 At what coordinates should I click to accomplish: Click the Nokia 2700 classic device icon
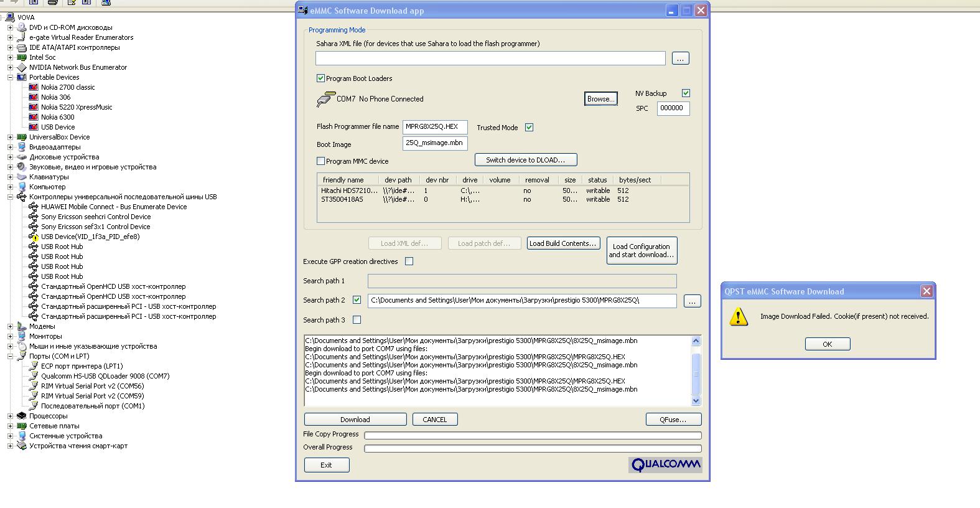coord(34,87)
